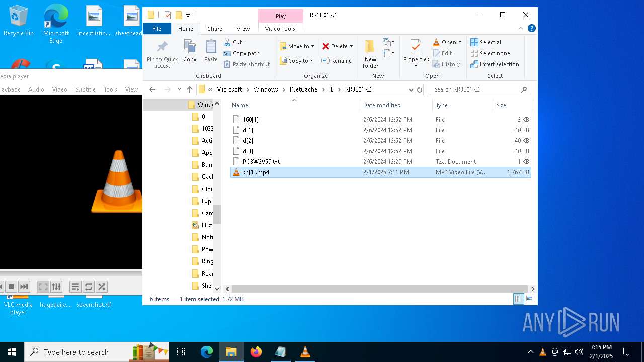Click Select none
Image resolution: width=644 pixels, height=362 pixels.
490,53
